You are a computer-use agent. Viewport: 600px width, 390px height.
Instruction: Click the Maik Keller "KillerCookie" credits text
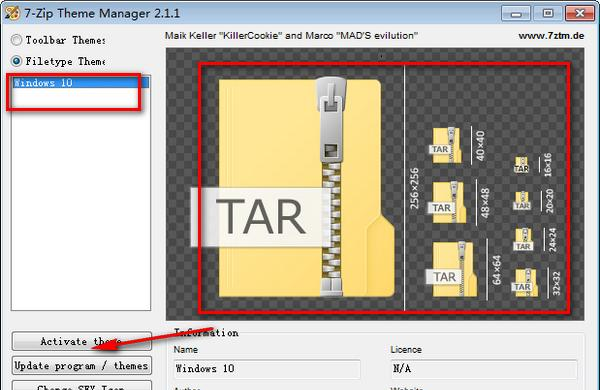coord(291,36)
